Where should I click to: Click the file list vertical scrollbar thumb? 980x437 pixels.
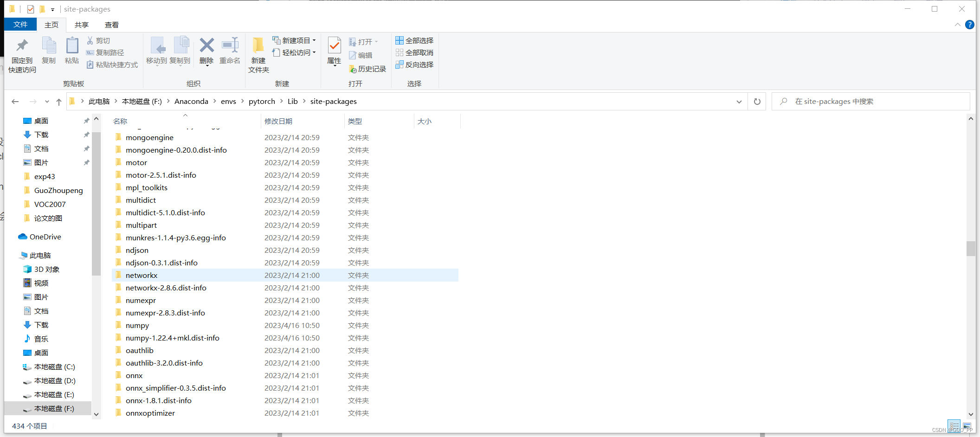(x=971, y=249)
